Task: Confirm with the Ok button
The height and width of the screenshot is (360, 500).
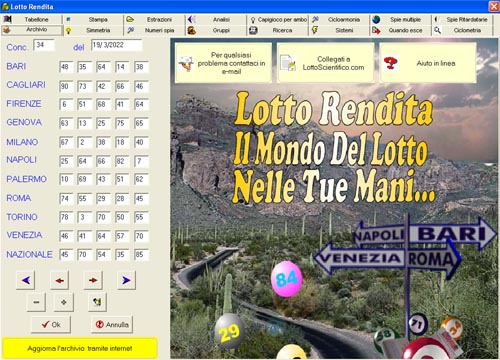Action: [51, 324]
